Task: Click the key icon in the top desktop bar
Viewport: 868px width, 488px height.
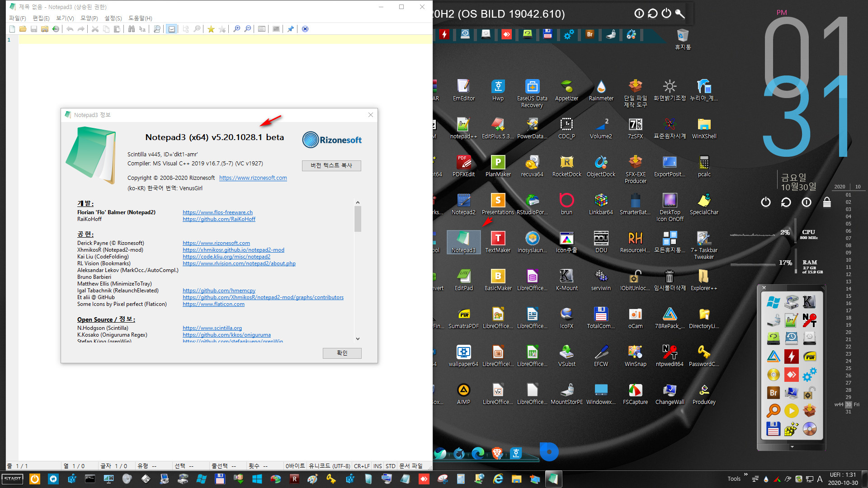Action: pos(679,14)
